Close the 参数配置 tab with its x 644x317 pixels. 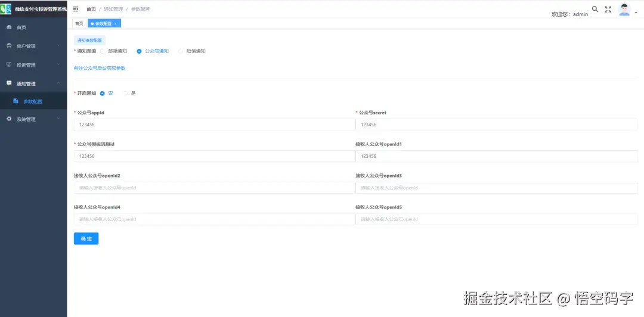tap(116, 24)
